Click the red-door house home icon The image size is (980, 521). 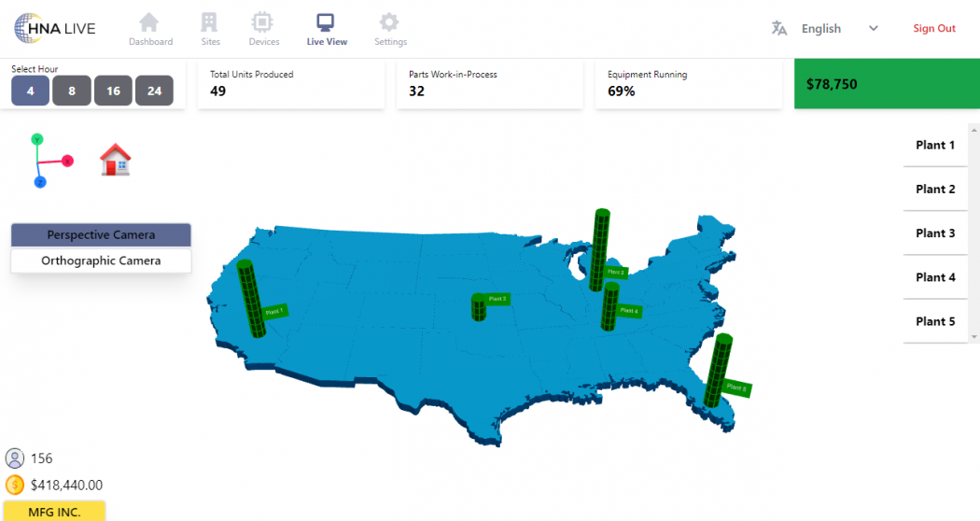116,161
